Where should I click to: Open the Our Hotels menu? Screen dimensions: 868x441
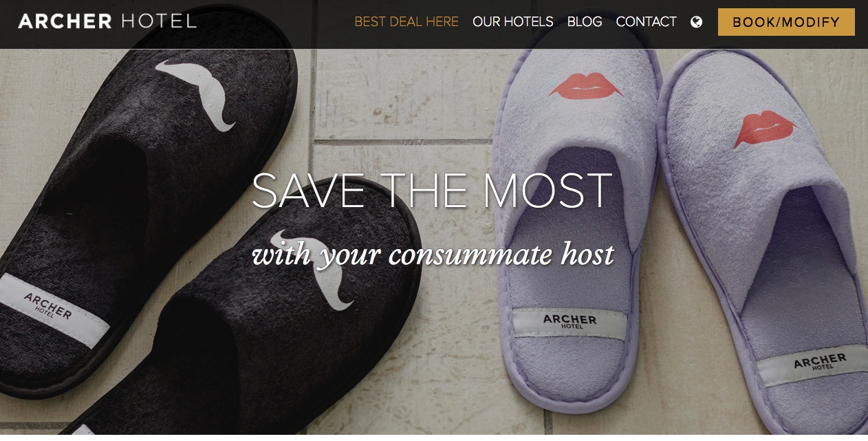coord(513,22)
